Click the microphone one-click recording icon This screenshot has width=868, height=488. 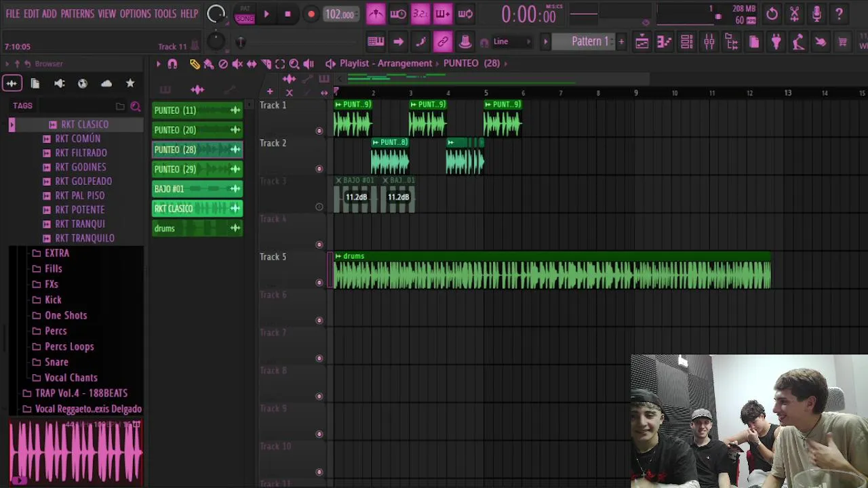coord(816,14)
